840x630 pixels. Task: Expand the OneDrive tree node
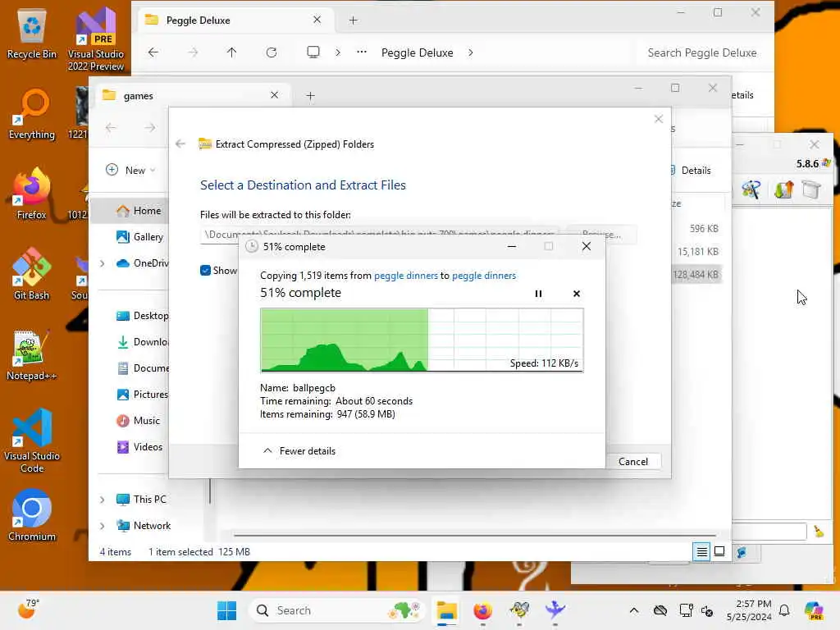pos(102,263)
